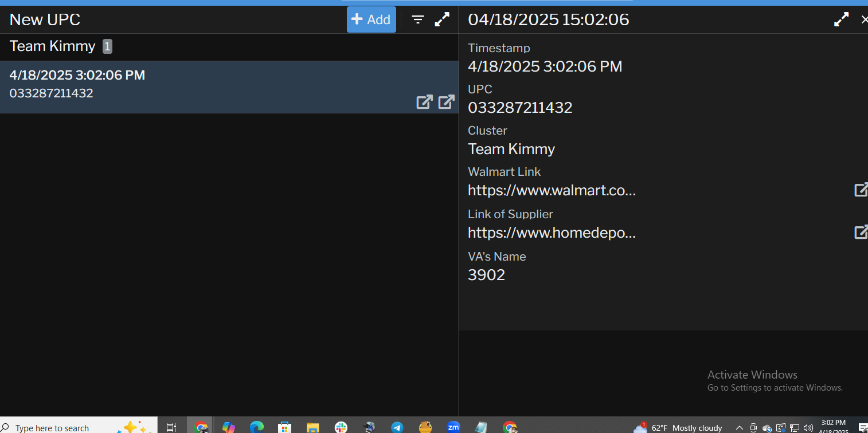This screenshot has height=433, width=868.
Task: Expand the record detail panel to fullscreen
Action: tap(841, 19)
